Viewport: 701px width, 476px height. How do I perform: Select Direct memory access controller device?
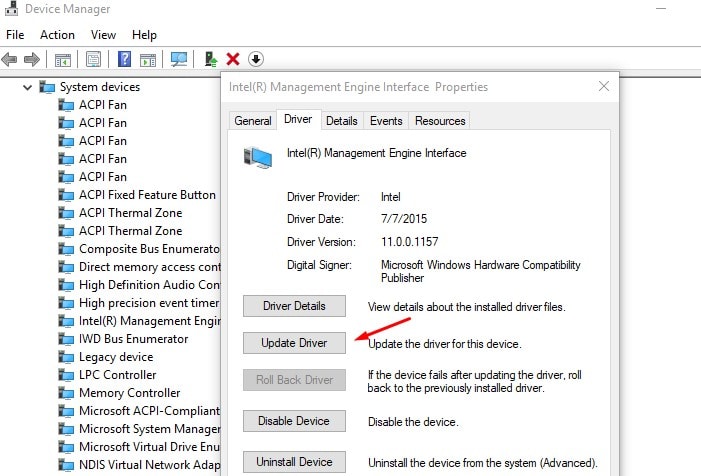point(150,267)
